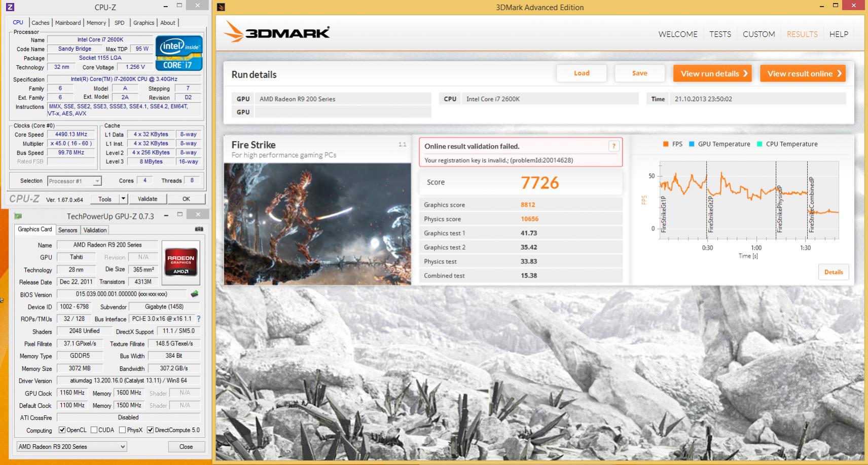Viewport: 868px width, 465px height.
Task: Switch to the Mainboard tab in CPU-Z
Action: point(68,23)
